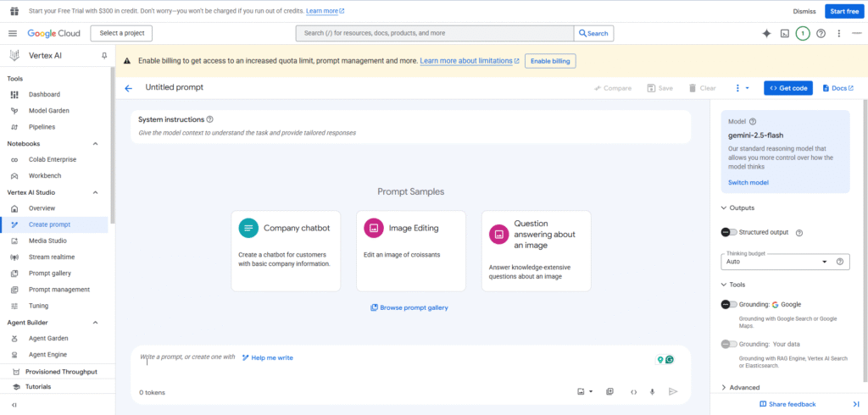Toggle Structured output switch
This screenshot has height=415, width=868.
[x=729, y=232]
